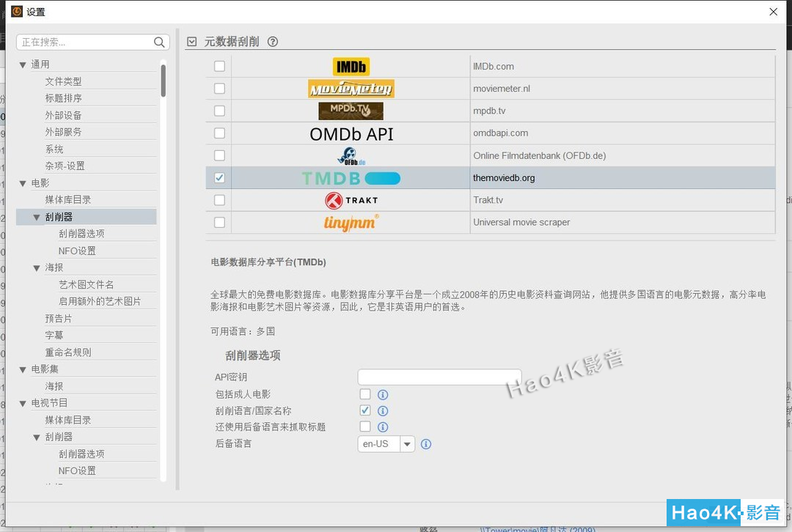Enable the IMDb.com scraper checkbox
792x532 pixels.
point(219,67)
